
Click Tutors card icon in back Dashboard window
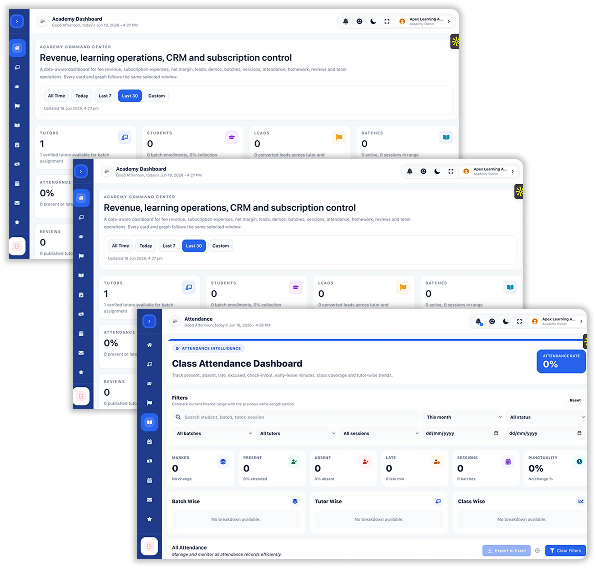click(x=125, y=137)
